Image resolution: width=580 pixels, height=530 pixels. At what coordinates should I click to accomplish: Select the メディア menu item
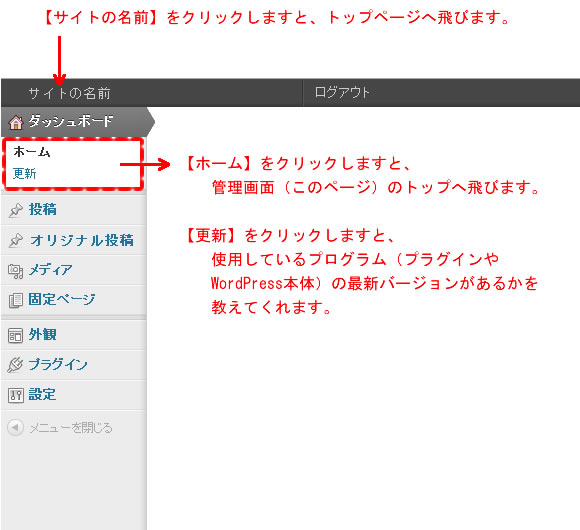point(51,270)
